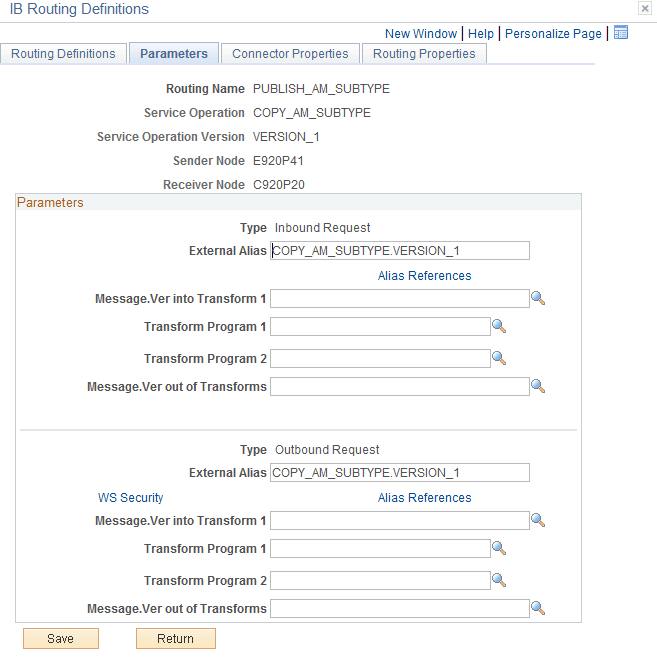Click the Outbound Request type text
This screenshot has width=657, height=657.
tap(327, 450)
